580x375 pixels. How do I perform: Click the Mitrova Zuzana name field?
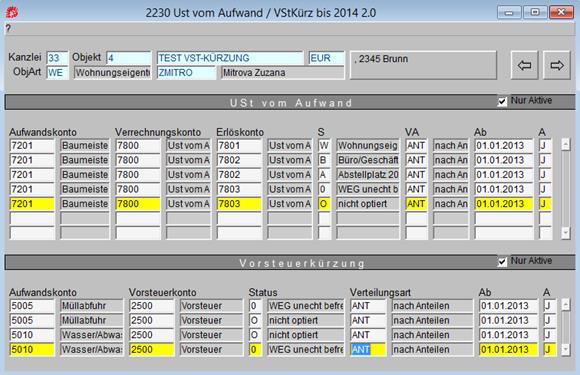pyautogui.click(x=283, y=72)
